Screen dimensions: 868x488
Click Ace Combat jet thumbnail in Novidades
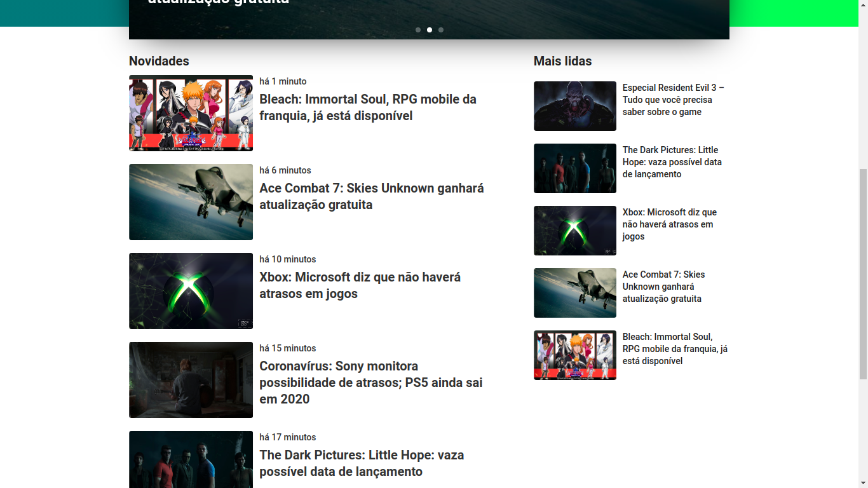click(191, 202)
